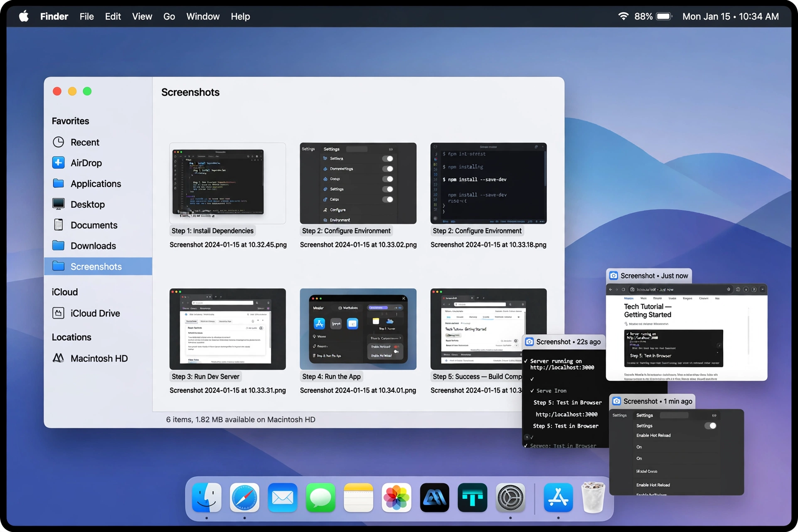
Task: Select the Step 4: Run the App thumbnail
Action: tap(358, 329)
